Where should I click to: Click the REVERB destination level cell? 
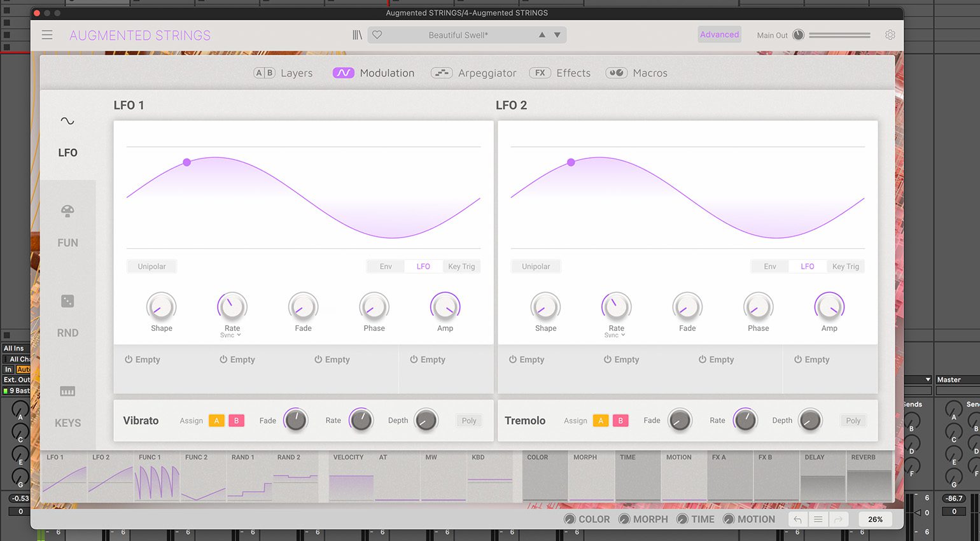[869, 477]
